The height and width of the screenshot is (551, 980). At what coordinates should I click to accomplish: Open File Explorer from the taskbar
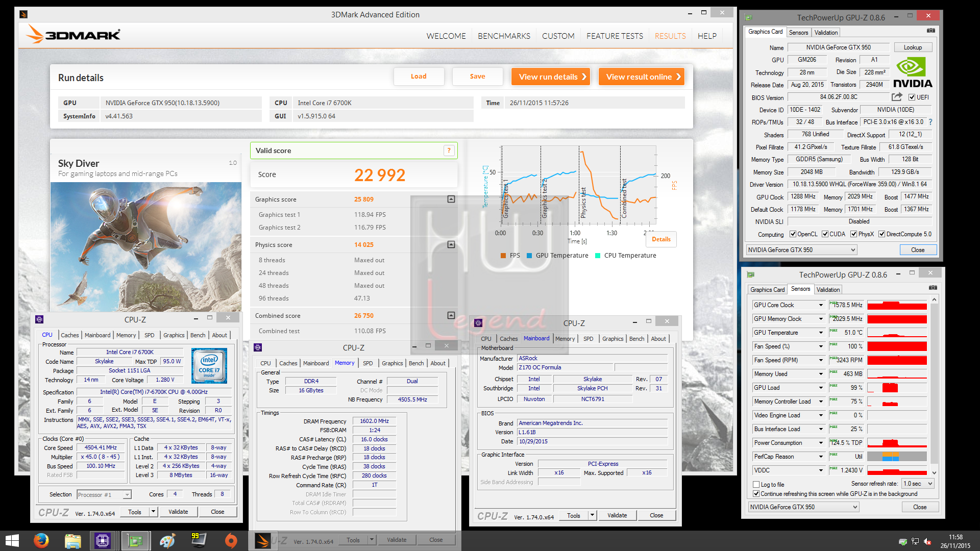[x=73, y=540]
